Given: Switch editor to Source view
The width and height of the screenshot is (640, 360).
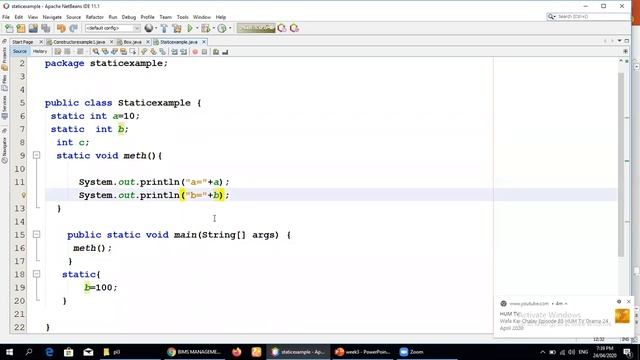Looking at the screenshot, I should coord(20,51).
